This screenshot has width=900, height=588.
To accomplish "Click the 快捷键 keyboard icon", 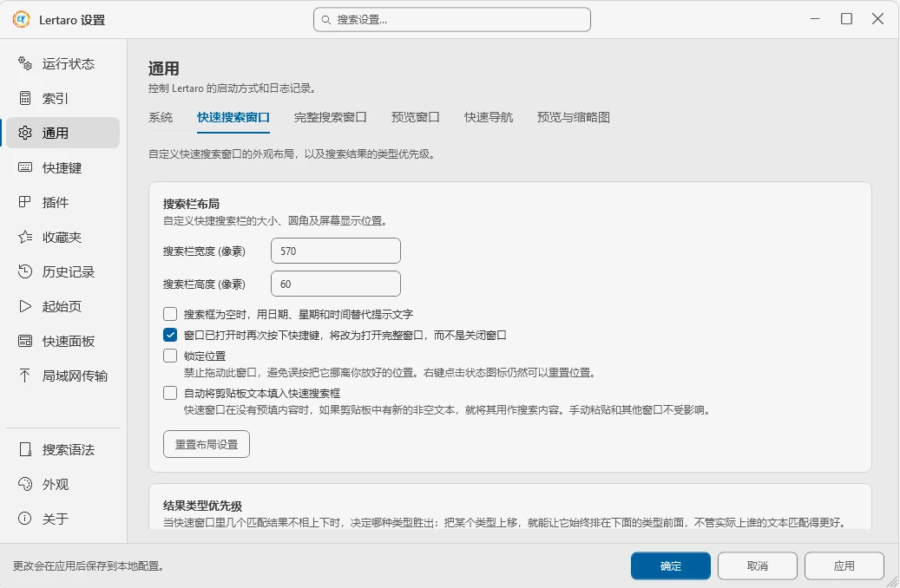I will (x=24, y=167).
